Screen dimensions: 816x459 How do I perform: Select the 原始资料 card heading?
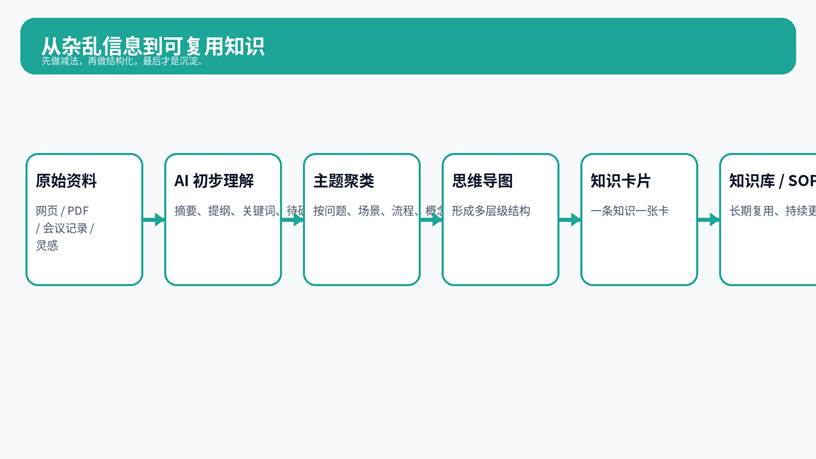pos(66,181)
